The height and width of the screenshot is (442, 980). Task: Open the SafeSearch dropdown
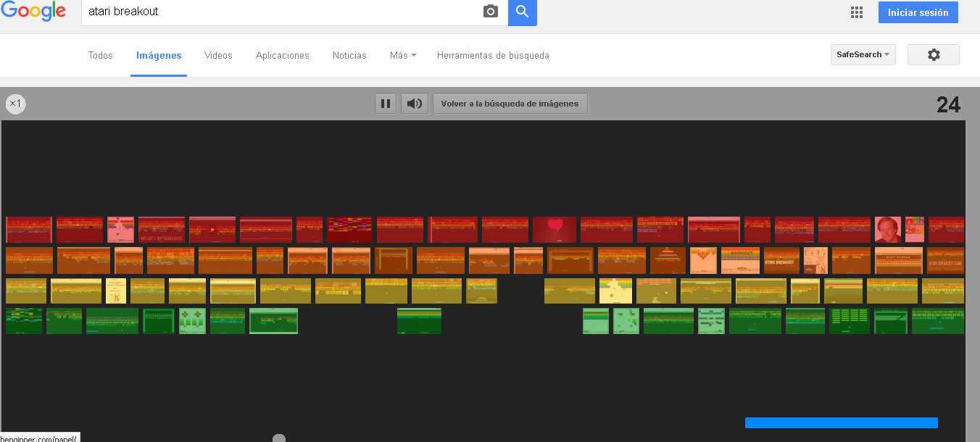pos(863,54)
